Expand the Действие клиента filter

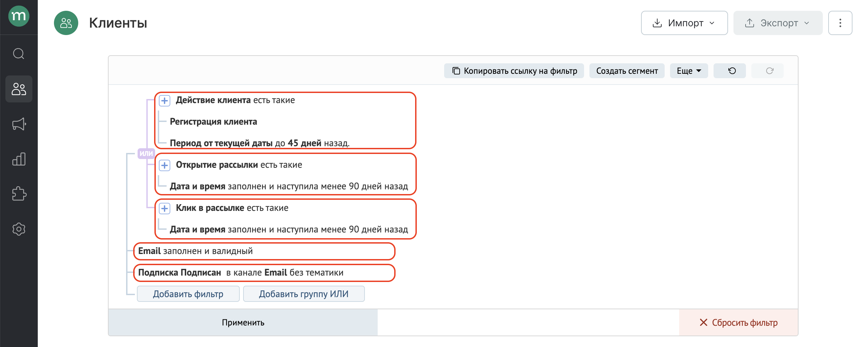[165, 100]
